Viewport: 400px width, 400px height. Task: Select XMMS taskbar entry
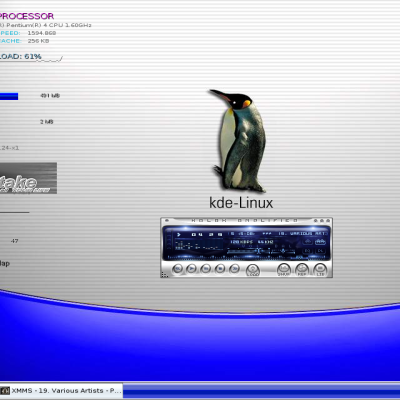[61, 391]
